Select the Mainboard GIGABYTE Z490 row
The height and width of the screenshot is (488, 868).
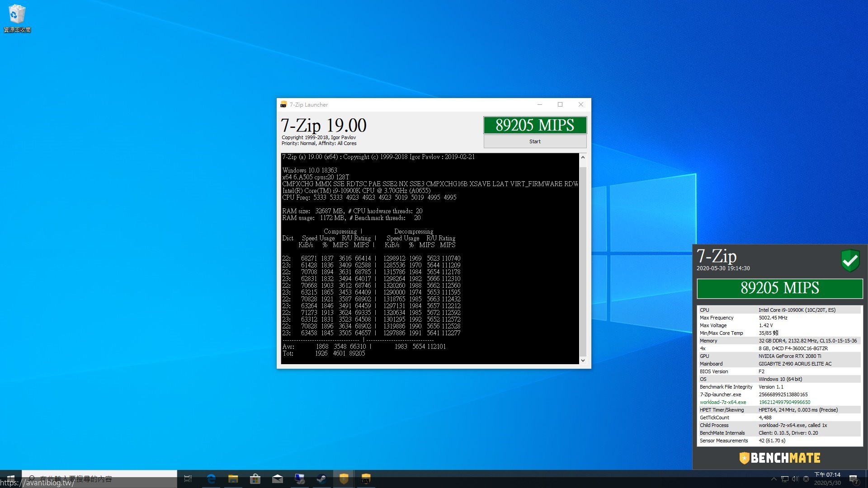point(780,364)
